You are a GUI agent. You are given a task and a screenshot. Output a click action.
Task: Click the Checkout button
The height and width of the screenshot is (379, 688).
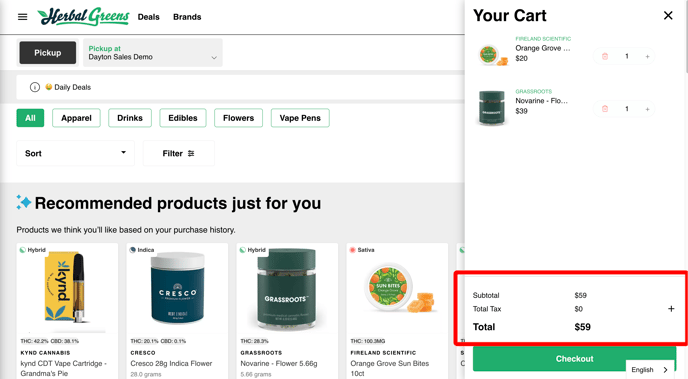click(574, 359)
